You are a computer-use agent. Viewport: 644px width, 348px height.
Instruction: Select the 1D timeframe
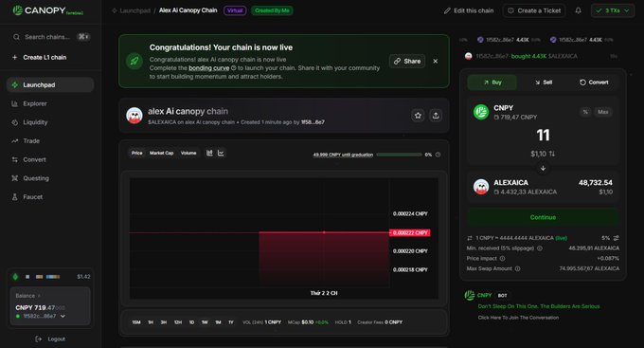[191, 322]
